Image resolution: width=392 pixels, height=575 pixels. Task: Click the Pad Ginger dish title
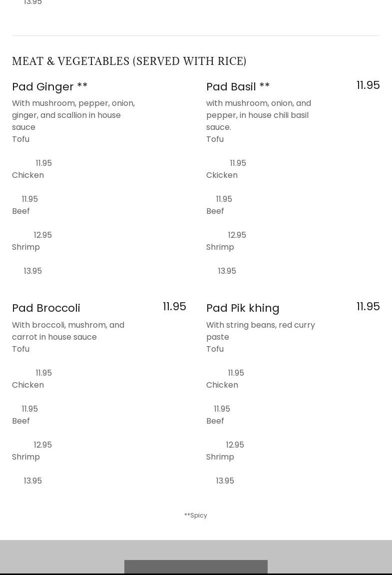(x=50, y=86)
